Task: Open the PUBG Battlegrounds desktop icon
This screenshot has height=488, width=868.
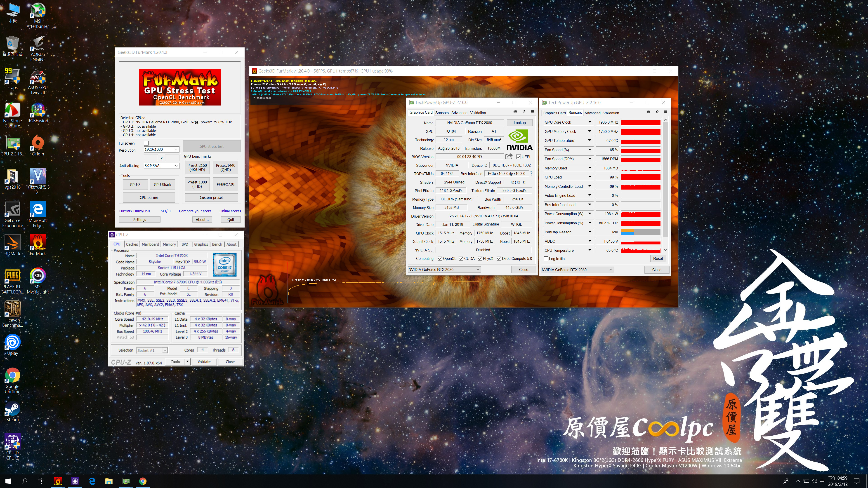Action: pos(12,281)
